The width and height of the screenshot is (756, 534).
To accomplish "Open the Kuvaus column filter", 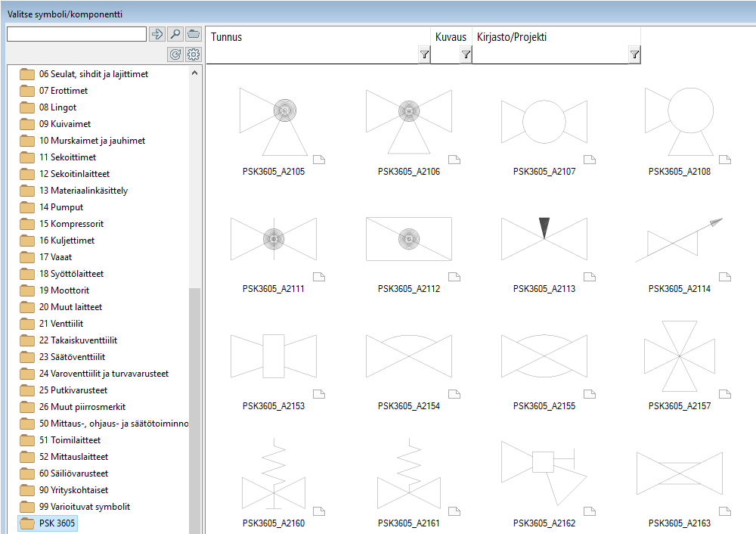I will (466, 54).
